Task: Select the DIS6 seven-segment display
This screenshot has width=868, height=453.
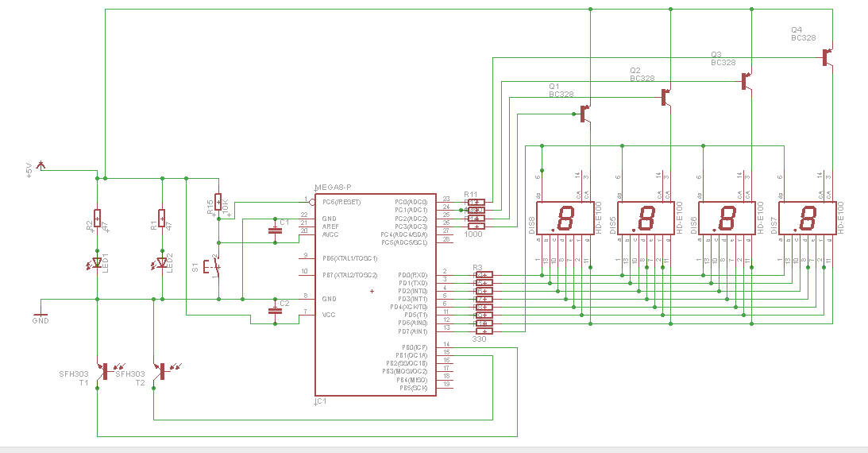Action: (727, 219)
